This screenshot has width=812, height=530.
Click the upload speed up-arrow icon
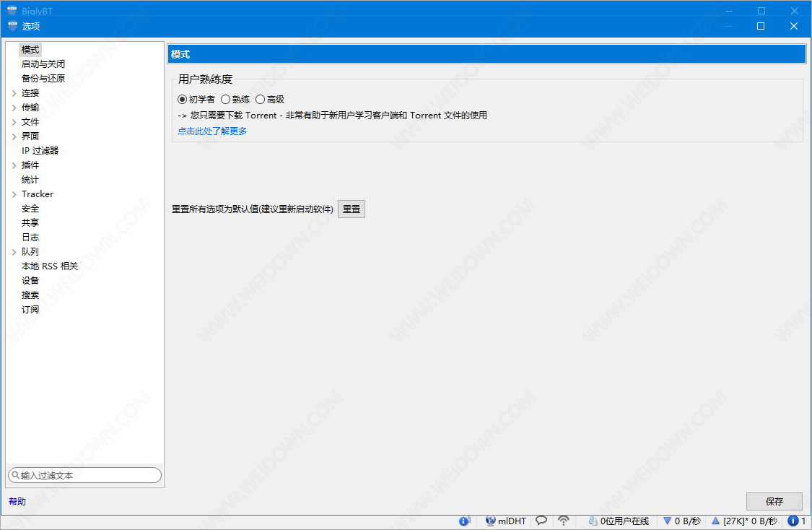coord(715,521)
